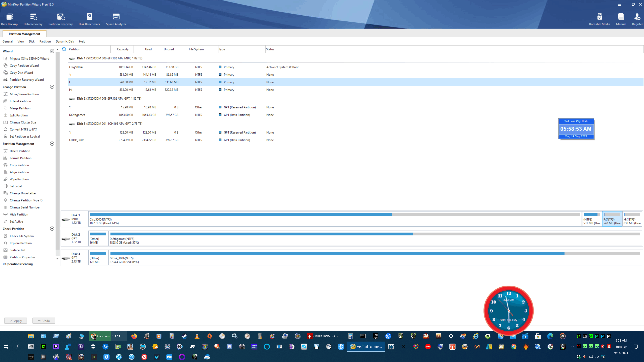This screenshot has width=644, height=362.
Task: Open Check File System tool
Action: click(21, 236)
